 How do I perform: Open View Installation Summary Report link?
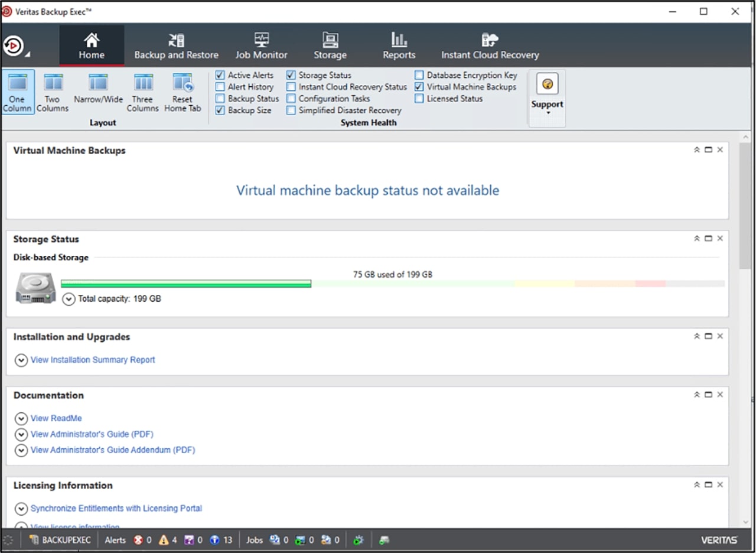click(93, 360)
